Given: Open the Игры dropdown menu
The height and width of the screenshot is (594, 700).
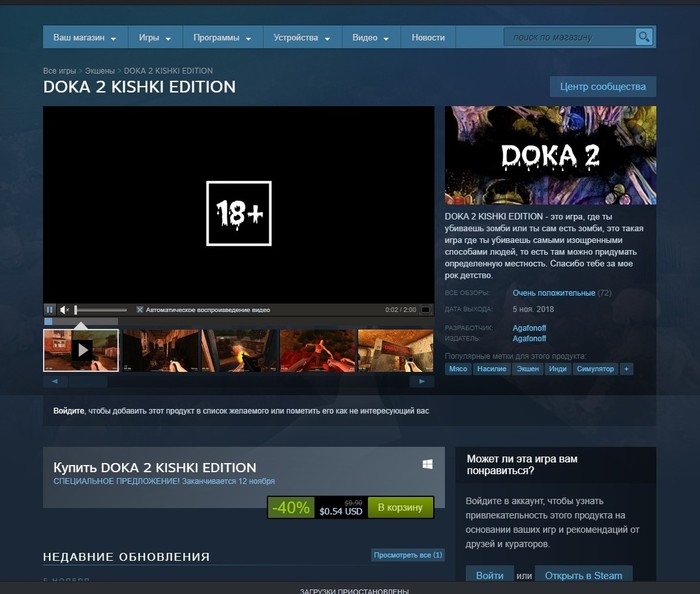Looking at the screenshot, I should click(154, 37).
